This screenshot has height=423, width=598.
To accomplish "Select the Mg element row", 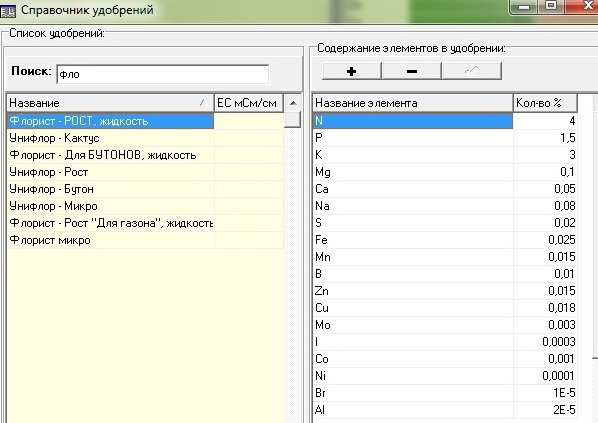I will [x=445, y=172].
